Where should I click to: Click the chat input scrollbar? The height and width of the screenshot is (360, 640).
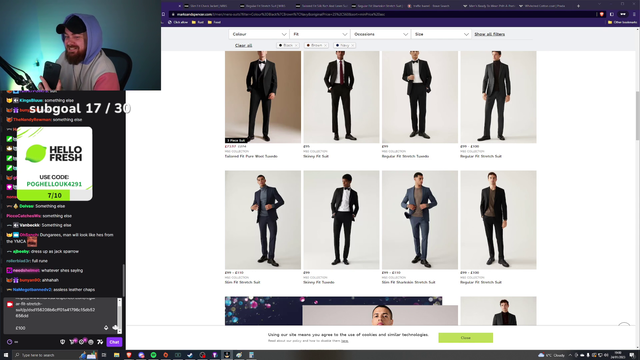119,316
